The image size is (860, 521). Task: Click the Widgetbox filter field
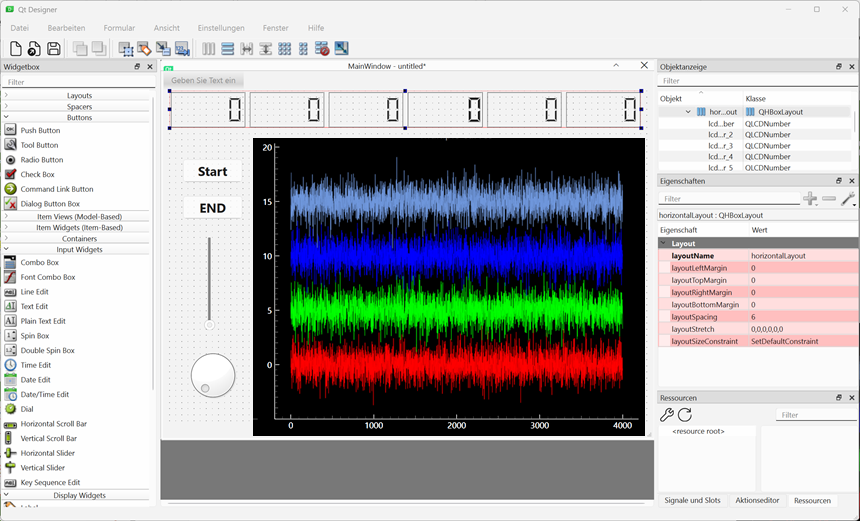(x=79, y=82)
